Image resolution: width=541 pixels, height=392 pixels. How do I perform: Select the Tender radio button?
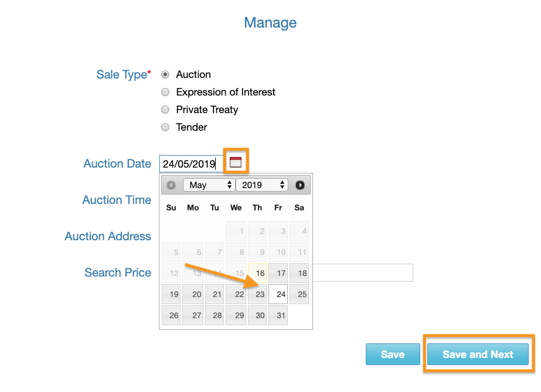(165, 127)
